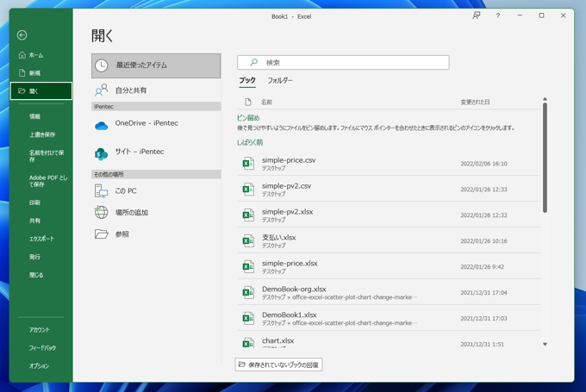Click the 参照 folder icon
The image size is (586, 392).
click(x=102, y=234)
